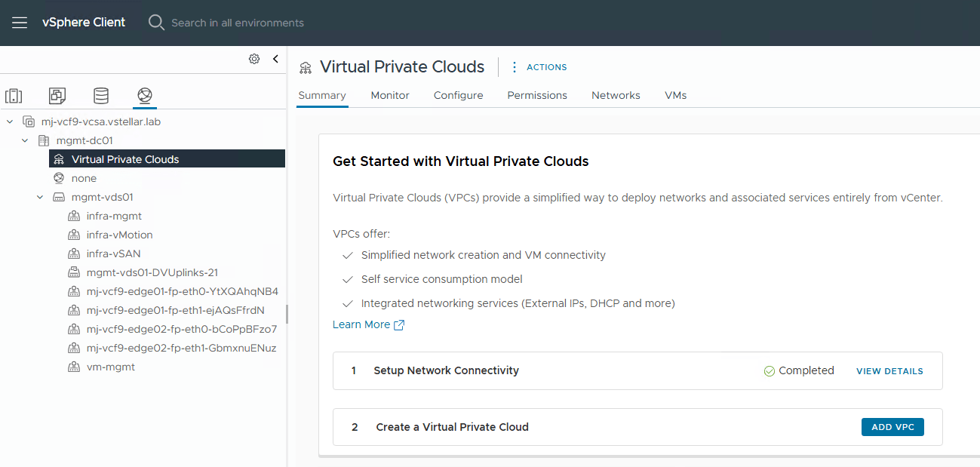Screen dimensions: 980x467
Task: Click the vCenter server icon for mj-vcf9-vcsa
Action: pyautogui.click(x=29, y=121)
